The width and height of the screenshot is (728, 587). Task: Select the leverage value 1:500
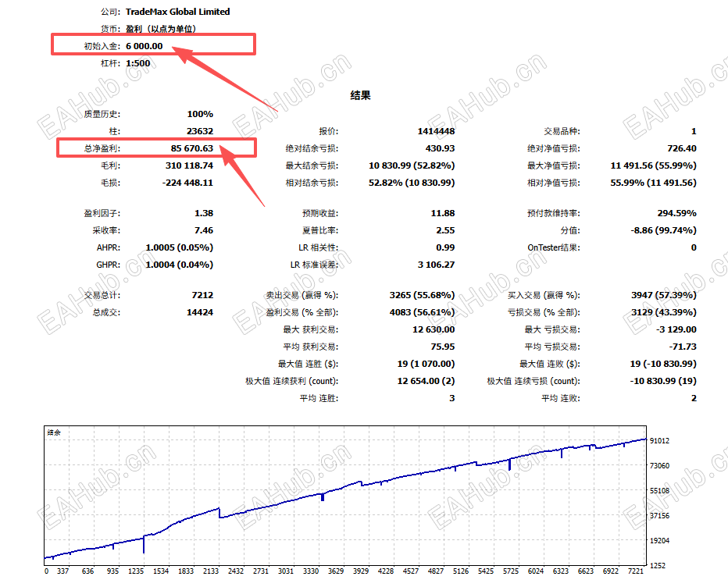pyautogui.click(x=138, y=63)
